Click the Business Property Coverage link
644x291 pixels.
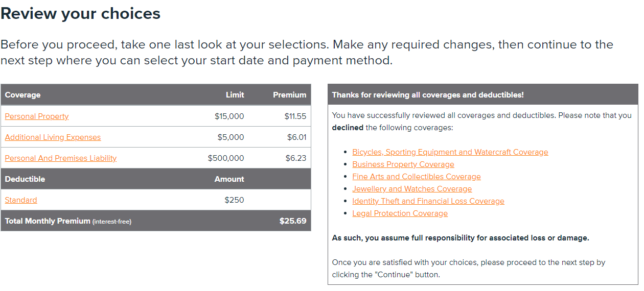[403, 164]
